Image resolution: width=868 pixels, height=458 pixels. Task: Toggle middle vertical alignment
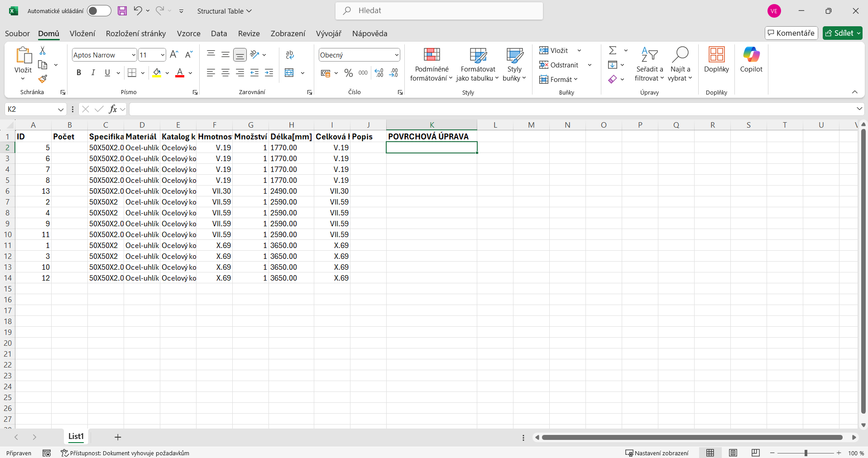coord(225,55)
